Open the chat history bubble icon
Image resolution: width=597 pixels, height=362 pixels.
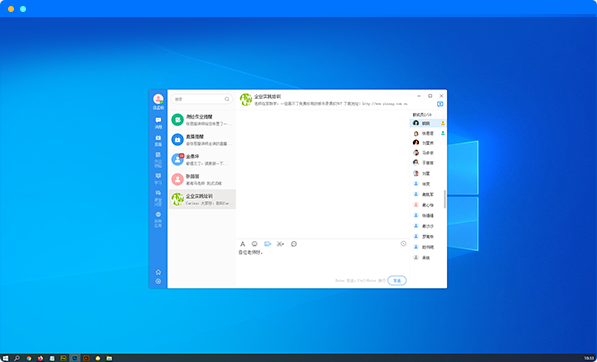click(x=294, y=244)
